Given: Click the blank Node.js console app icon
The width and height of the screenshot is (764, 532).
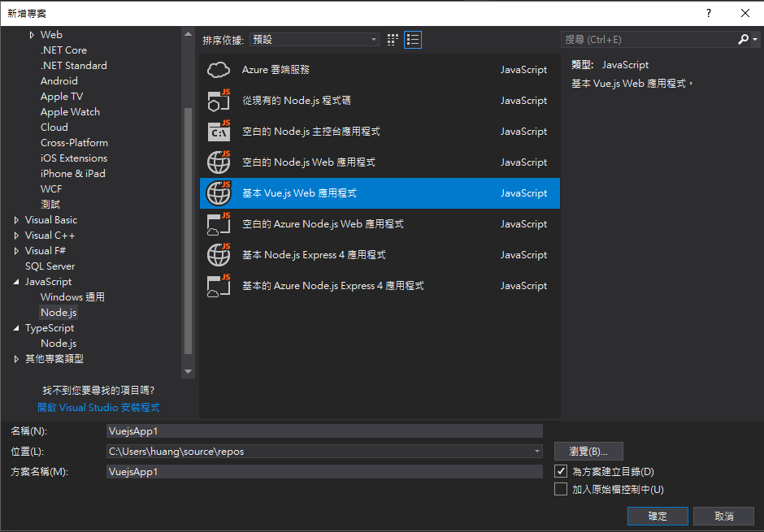Looking at the screenshot, I should click(x=219, y=132).
